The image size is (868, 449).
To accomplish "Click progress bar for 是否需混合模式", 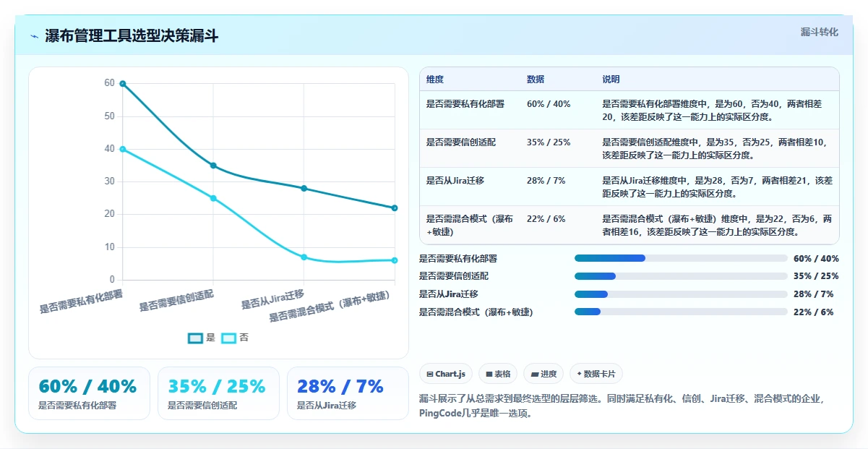I will point(681,312).
